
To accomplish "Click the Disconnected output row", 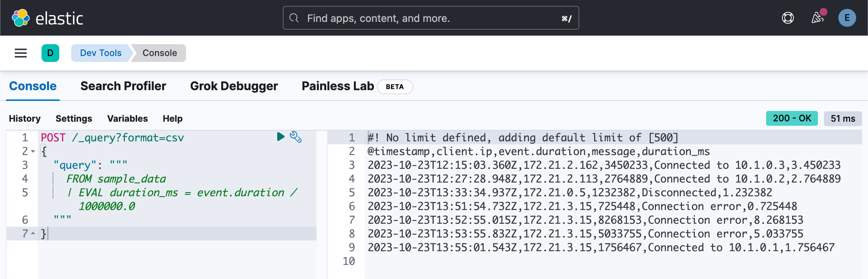I will point(570,193).
